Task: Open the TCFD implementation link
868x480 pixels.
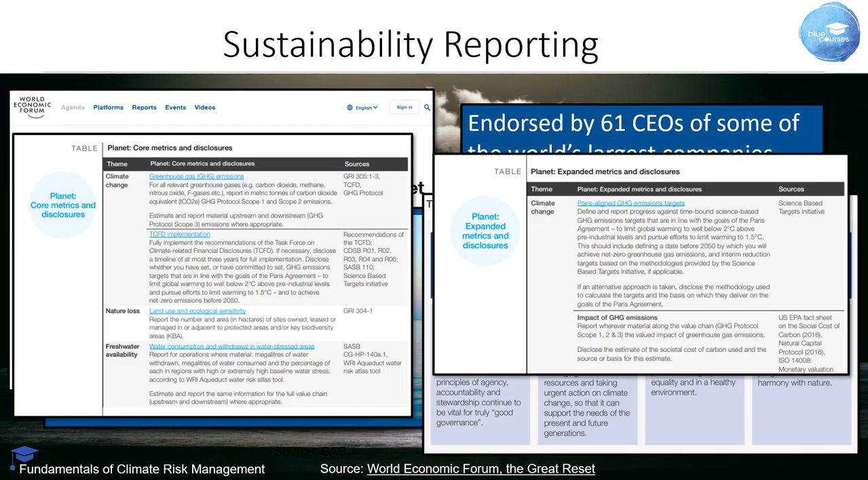Action: (179, 235)
